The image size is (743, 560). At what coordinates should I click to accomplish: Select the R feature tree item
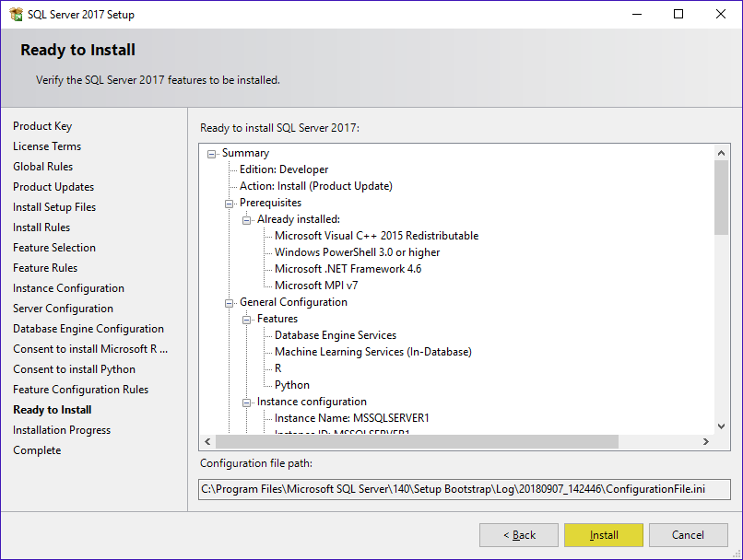tap(278, 368)
